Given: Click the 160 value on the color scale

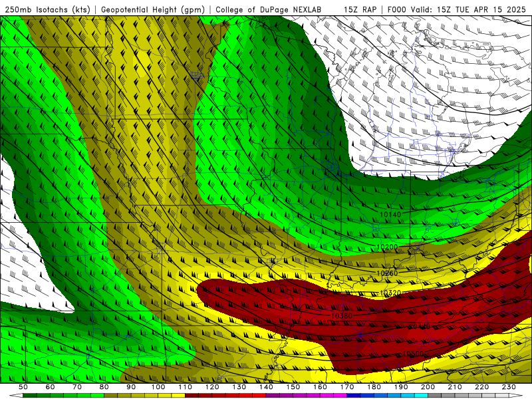Looking at the screenshot, I should click(x=320, y=387).
